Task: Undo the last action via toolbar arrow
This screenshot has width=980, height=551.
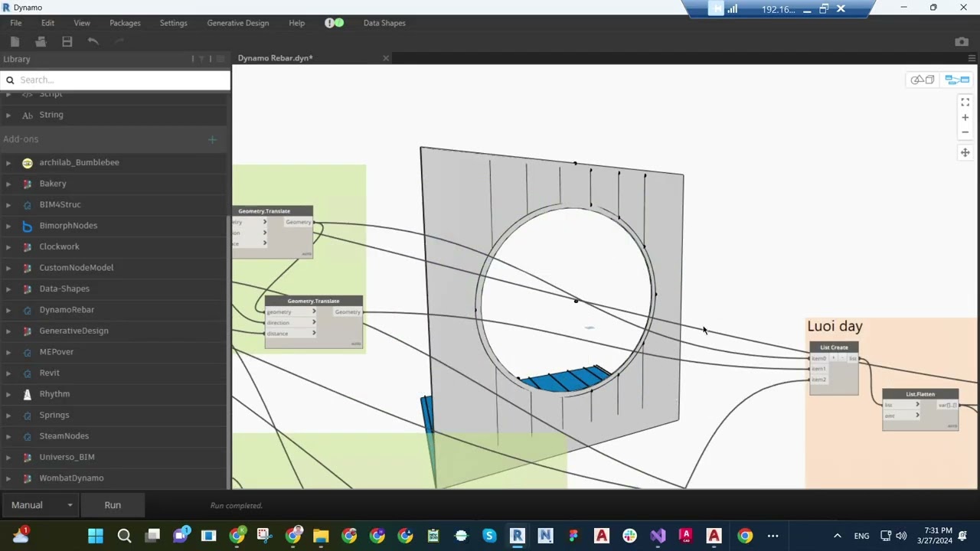Action: pos(93,41)
